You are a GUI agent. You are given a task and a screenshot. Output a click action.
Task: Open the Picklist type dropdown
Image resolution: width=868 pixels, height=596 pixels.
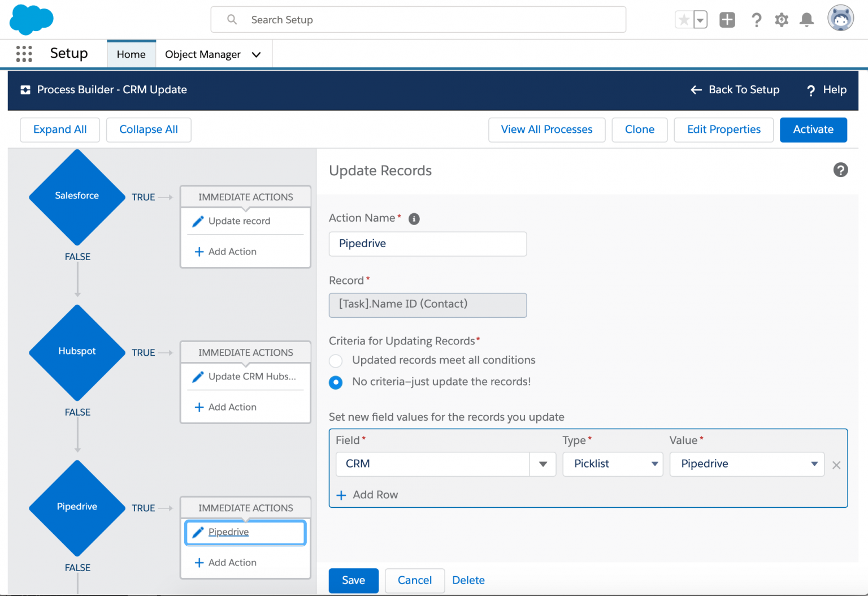(613, 464)
